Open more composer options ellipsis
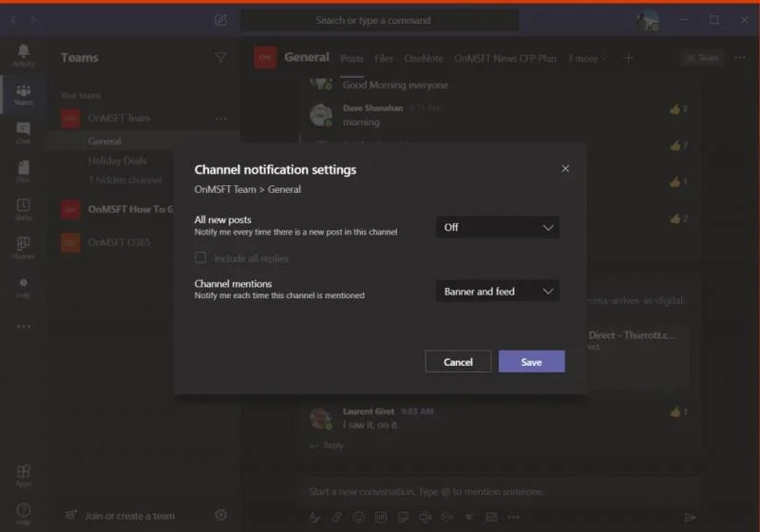The width and height of the screenshot is (760, 532). [x=513, y=518]
